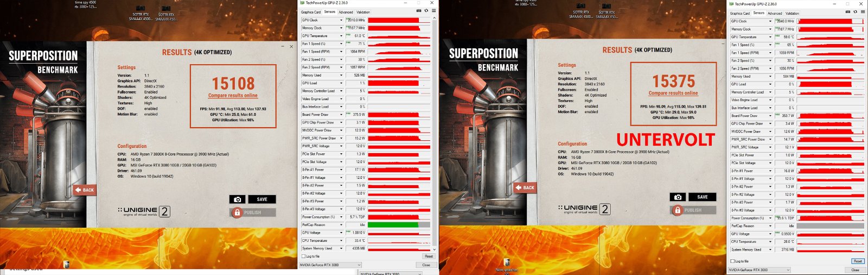868x275 pixels.
Task: Click GPU Clock graph in right GPU-Z
Action: tap(830, 21)
